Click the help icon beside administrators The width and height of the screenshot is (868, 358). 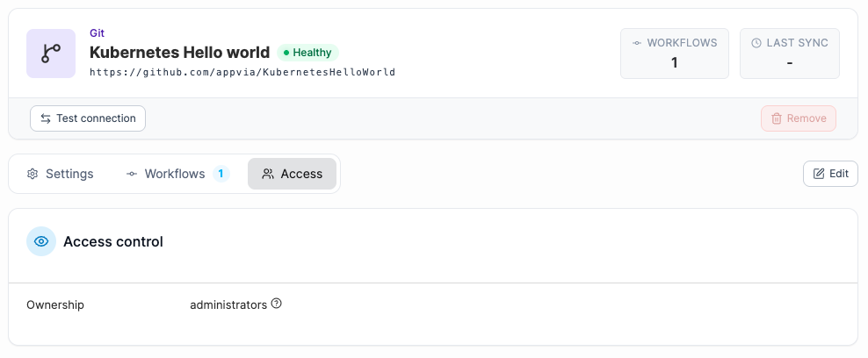276,304
